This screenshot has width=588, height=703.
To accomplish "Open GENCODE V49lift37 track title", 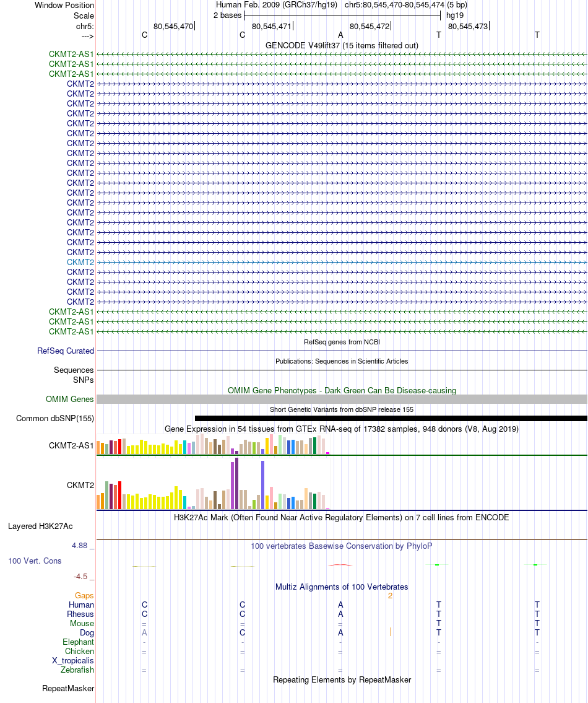I will [x=342, y=45].
